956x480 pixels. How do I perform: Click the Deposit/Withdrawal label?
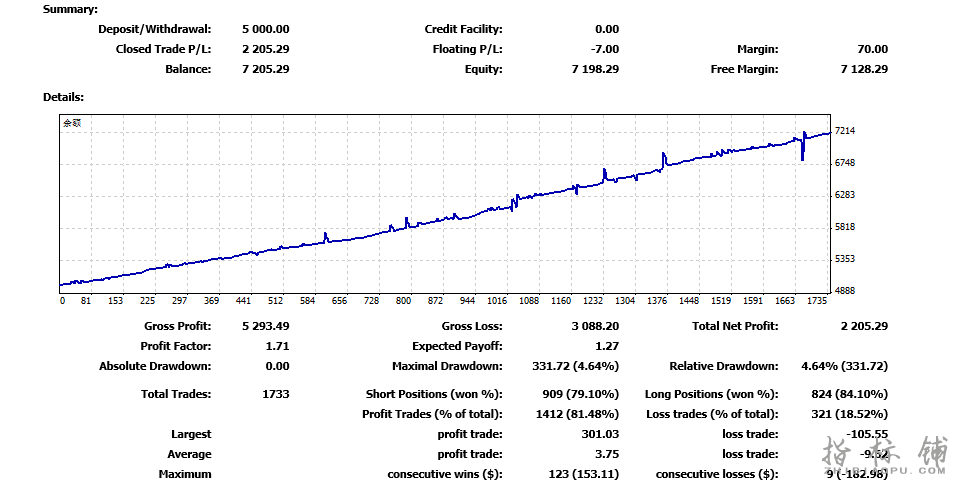(154, 29)
